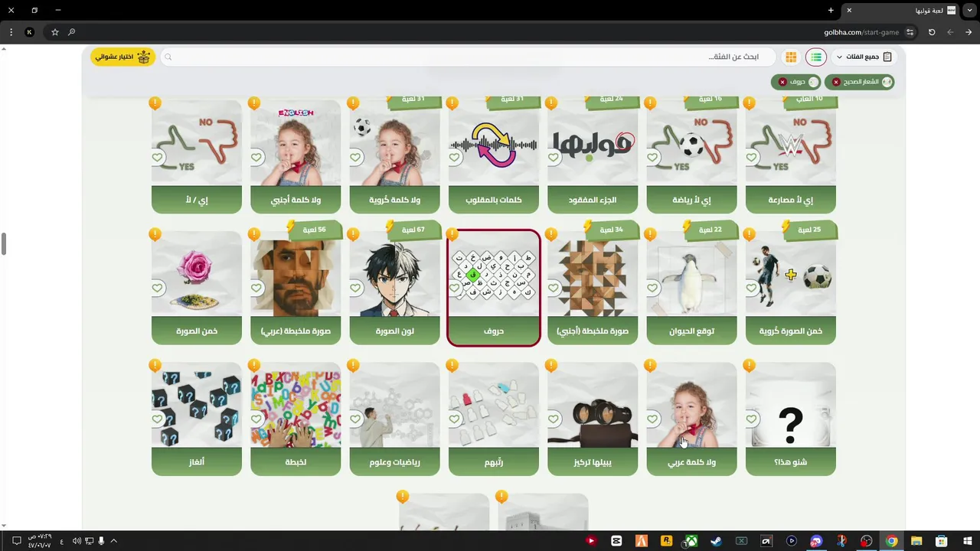Favorite the ولا كلمة أجنبي heart icon
This screenshot has height=551, width=980.
[256, 158]
